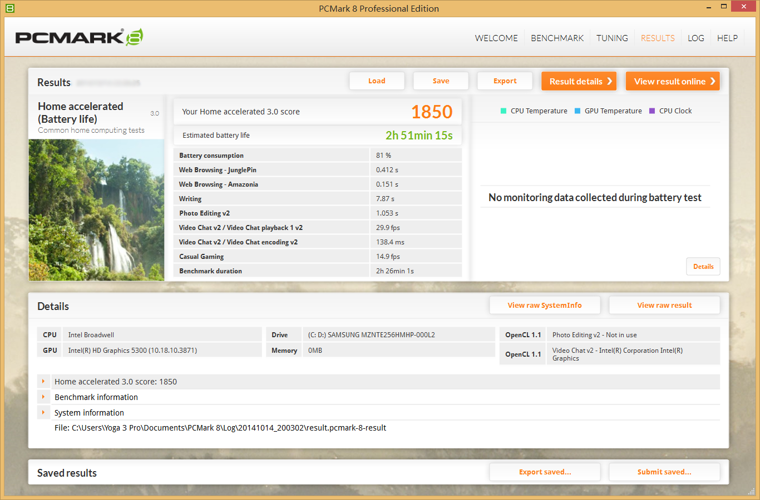760x500 pixels.
Task: Click the CPU Clock legend swatch
Action: click(652, 111)
